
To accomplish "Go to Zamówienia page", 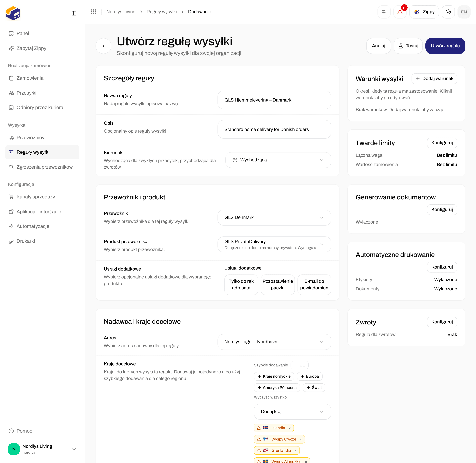I will (x=42, y=78).
